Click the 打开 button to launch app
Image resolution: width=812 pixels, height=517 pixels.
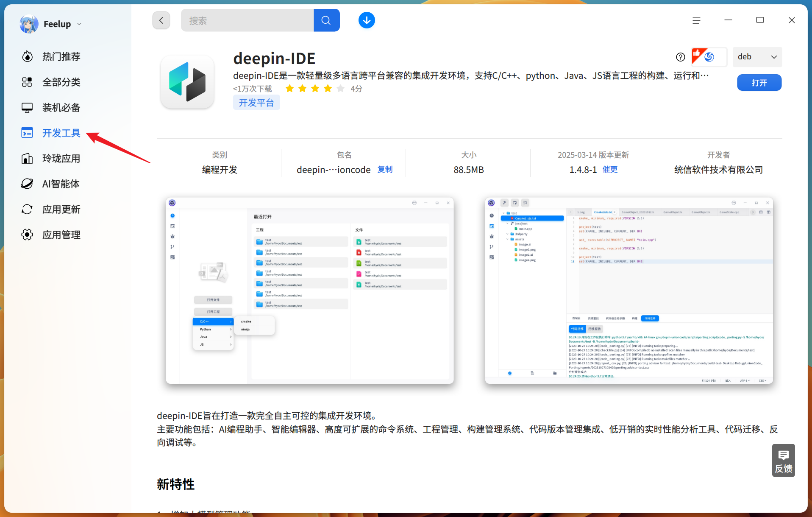pos(759,83)
